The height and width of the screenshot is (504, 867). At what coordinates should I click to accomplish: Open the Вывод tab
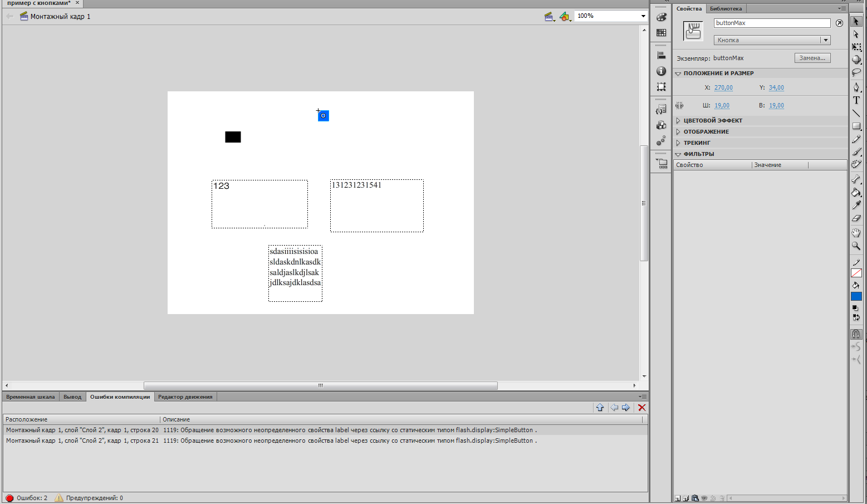click(72, 397)
